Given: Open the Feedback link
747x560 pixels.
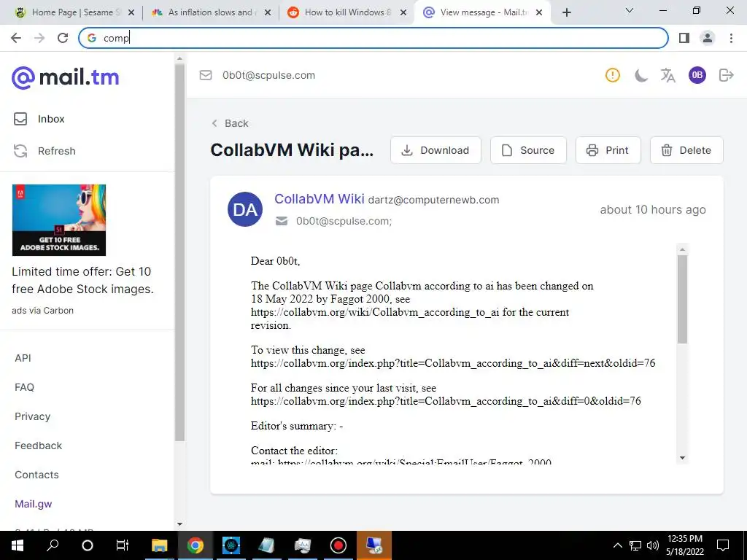Looking at the screenshot, I should [x=38, y=446].
